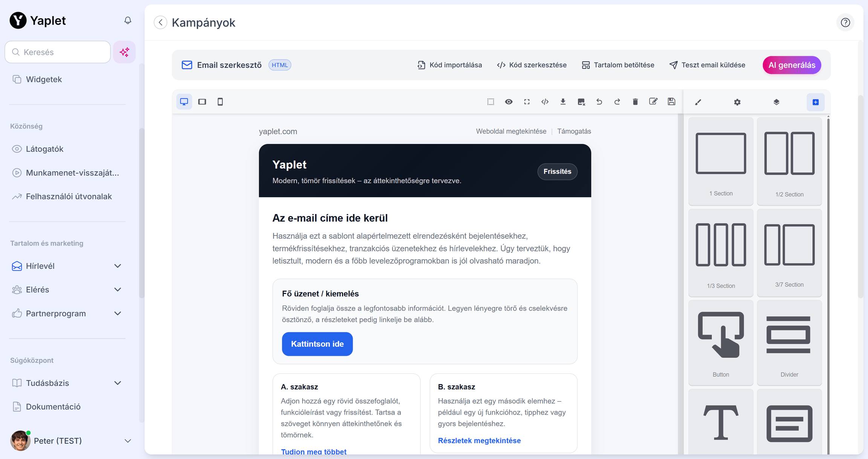Switch to tablet device preview
Screen dimensions: 868x459
(202, 102)
